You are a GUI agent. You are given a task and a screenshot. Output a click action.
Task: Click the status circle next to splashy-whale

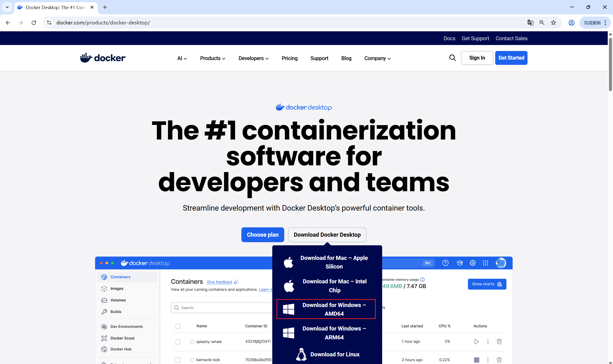(192, 342)
